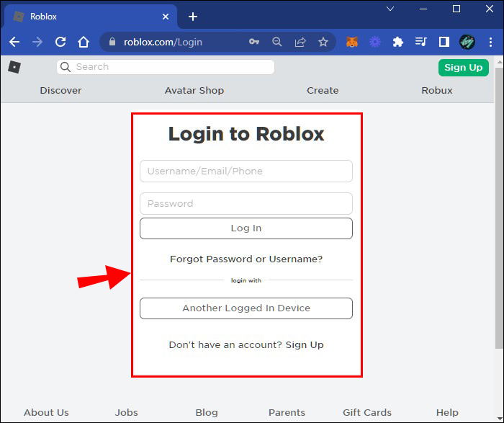Minimize the browser window
504x423 pixels.
(423, 9)
